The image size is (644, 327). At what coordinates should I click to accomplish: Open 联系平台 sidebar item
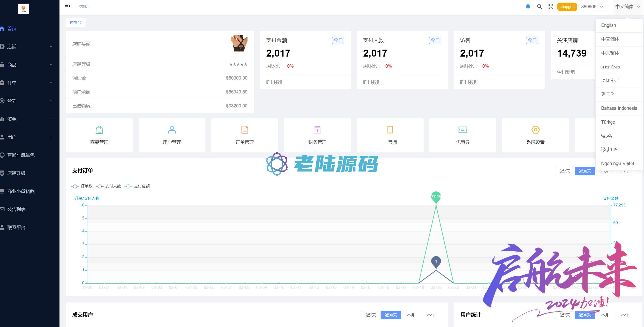pos(30,227)
